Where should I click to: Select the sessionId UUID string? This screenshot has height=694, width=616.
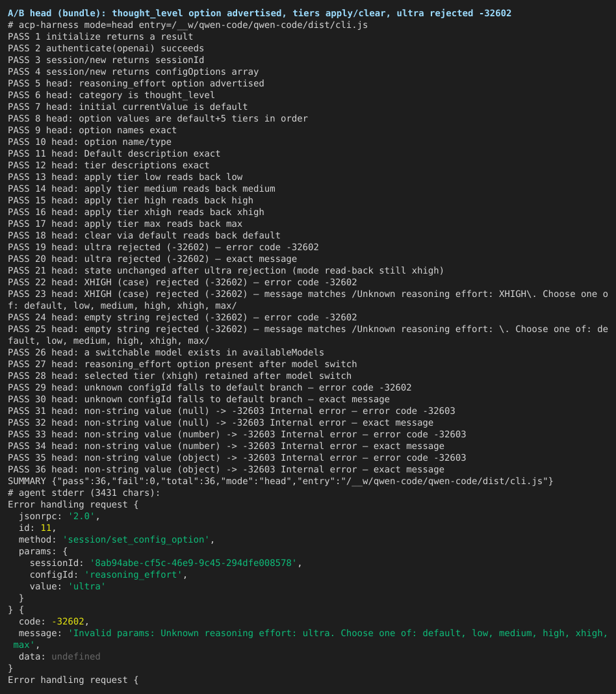[x=194, y=563]
